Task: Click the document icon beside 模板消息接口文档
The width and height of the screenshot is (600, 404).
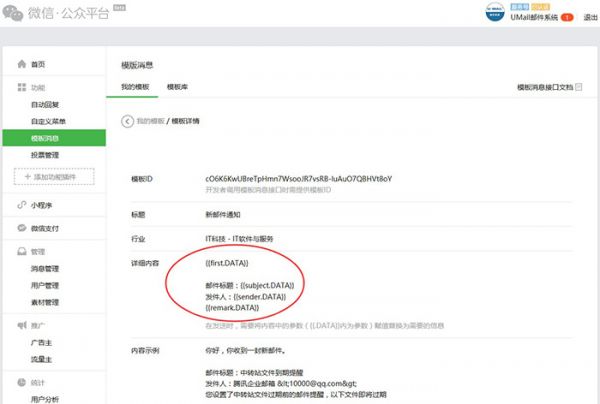Action: (579, 87)
